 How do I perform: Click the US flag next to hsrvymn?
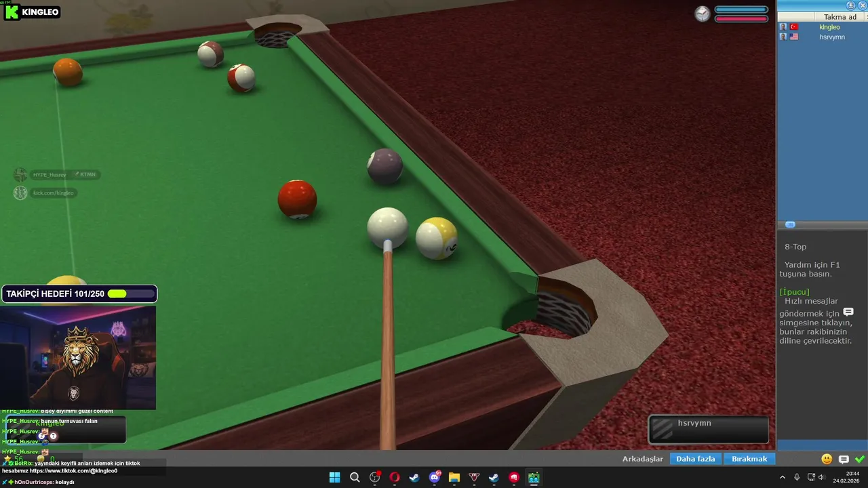pos(794,37)
